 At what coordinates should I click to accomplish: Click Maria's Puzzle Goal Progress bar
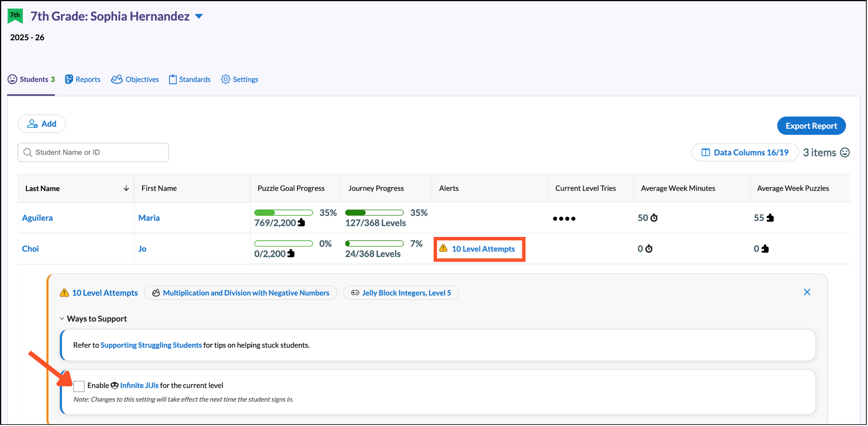pos(283,213)
